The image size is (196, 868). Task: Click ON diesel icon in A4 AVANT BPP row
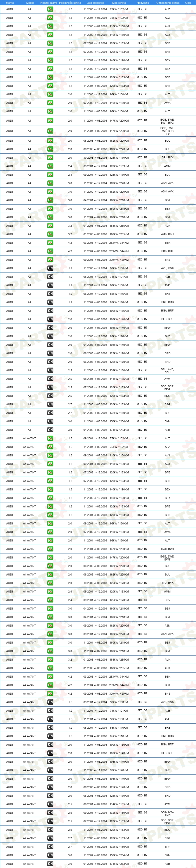click(x=50, y=847)
